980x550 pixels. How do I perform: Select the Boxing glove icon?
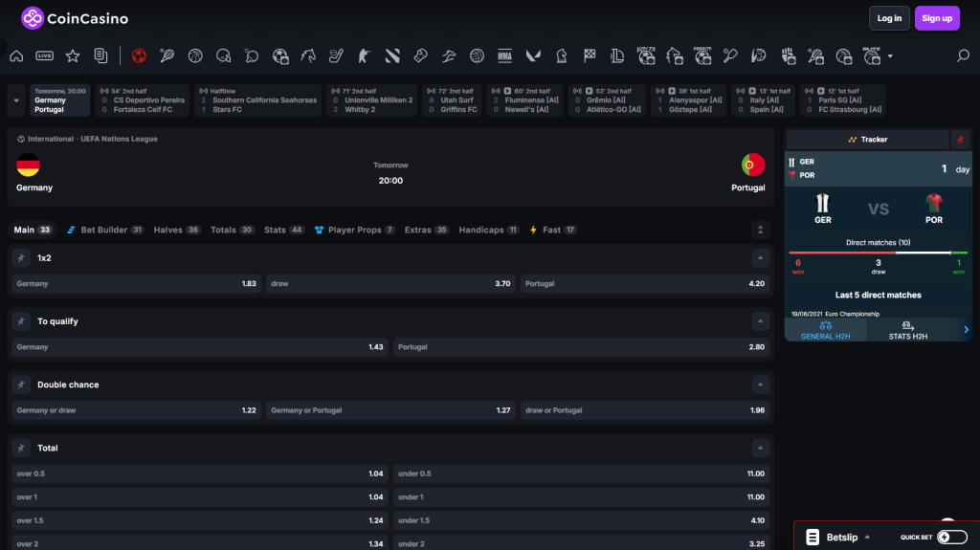[421, 56]
